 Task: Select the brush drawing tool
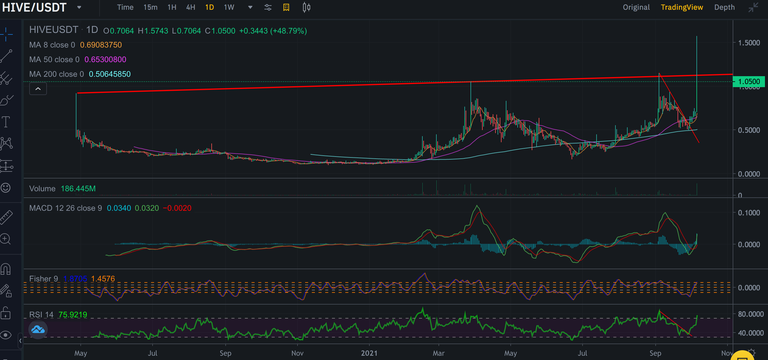coord(6,100)
